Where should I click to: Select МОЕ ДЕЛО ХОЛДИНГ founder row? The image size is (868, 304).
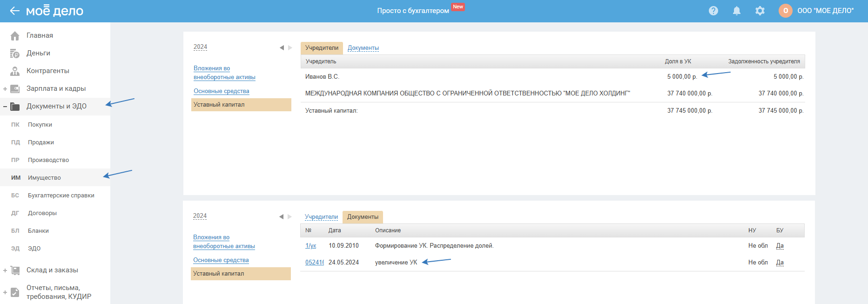pos(553,94)
